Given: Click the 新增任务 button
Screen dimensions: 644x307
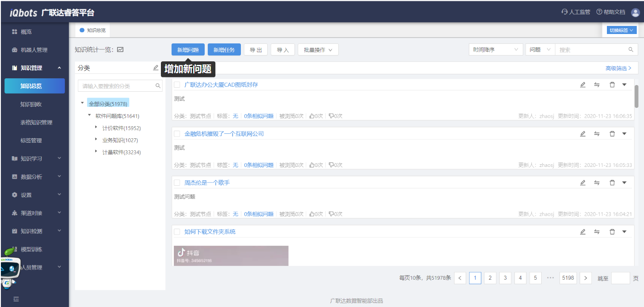Looking at the screenshot, I should click(224, 50).
